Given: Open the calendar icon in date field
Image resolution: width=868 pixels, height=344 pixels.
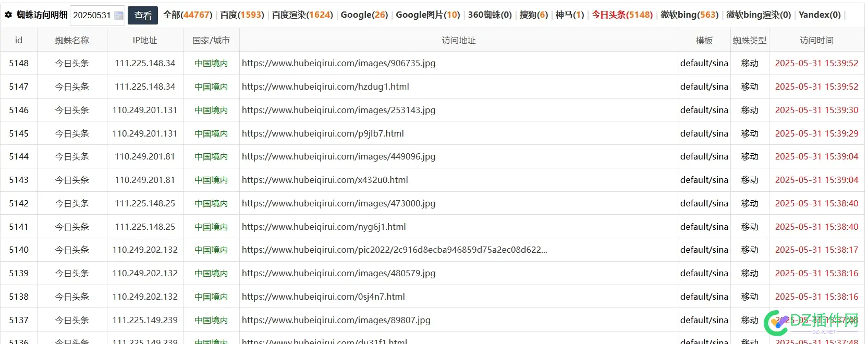Looking at the screenshot, I should (x=119, y=16).
